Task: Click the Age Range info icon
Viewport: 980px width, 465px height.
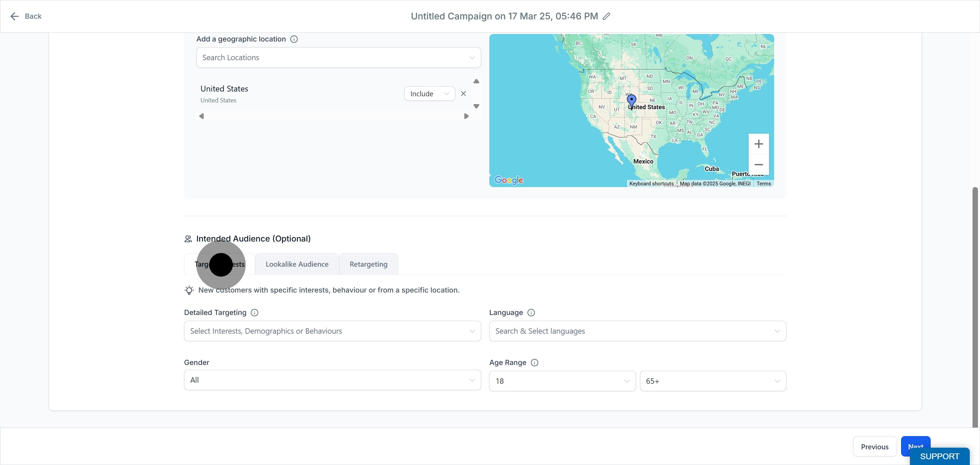Action: point(535,363)
